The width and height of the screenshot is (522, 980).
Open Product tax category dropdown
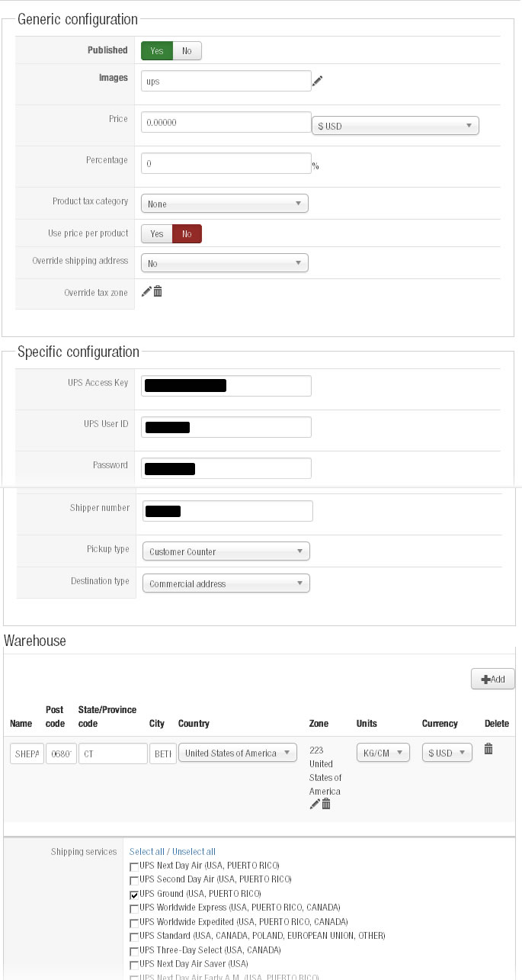[225, 204]
